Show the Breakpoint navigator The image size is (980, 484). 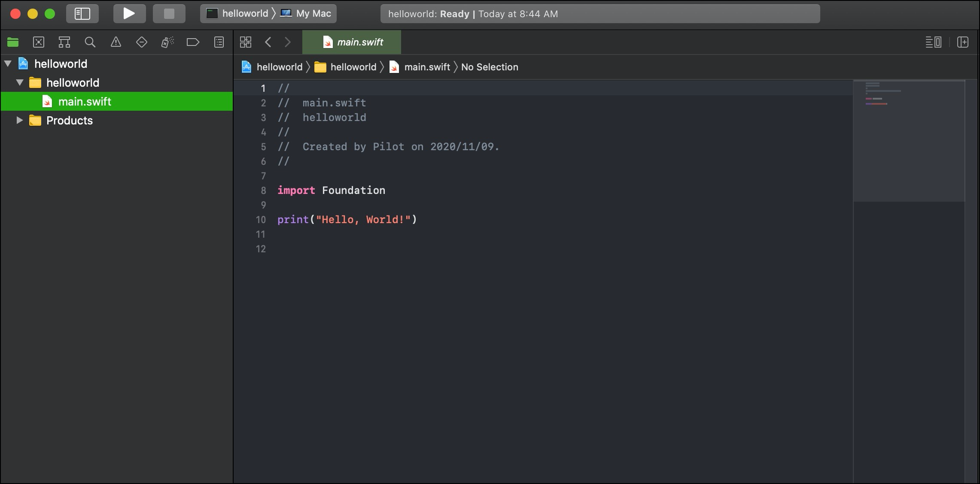[x=193, y=42]
